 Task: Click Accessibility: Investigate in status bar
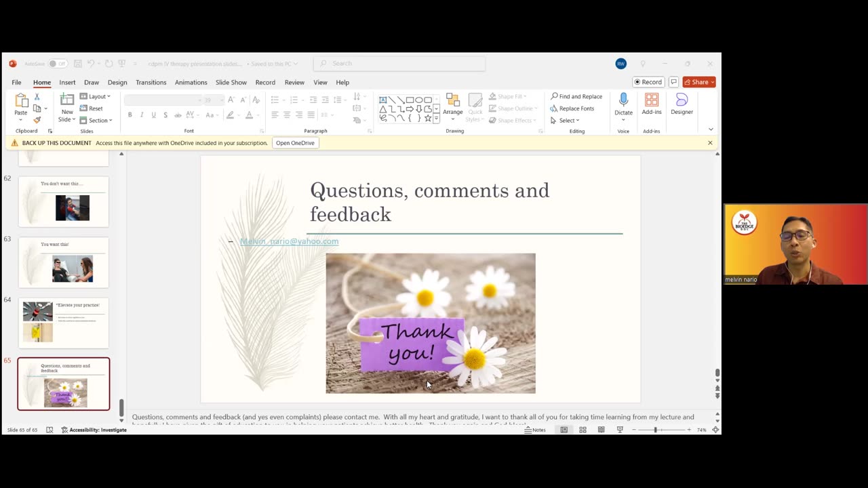point(94,430)
